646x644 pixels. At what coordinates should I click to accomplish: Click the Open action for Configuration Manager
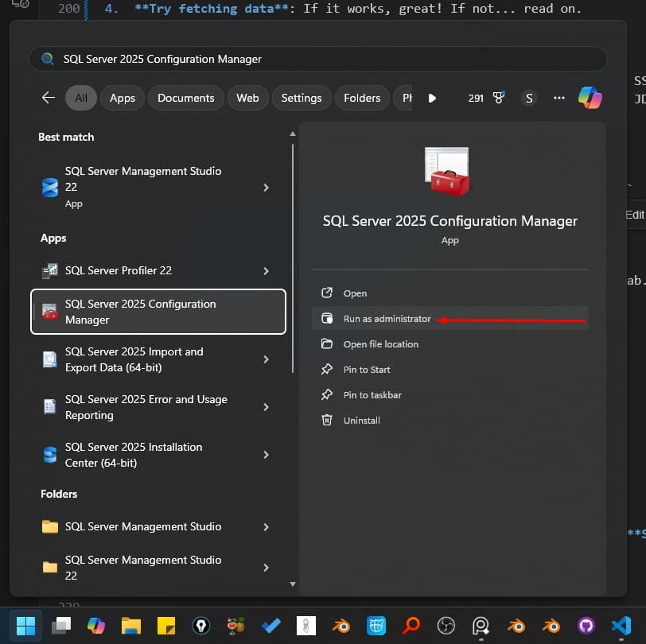(356, 293)
